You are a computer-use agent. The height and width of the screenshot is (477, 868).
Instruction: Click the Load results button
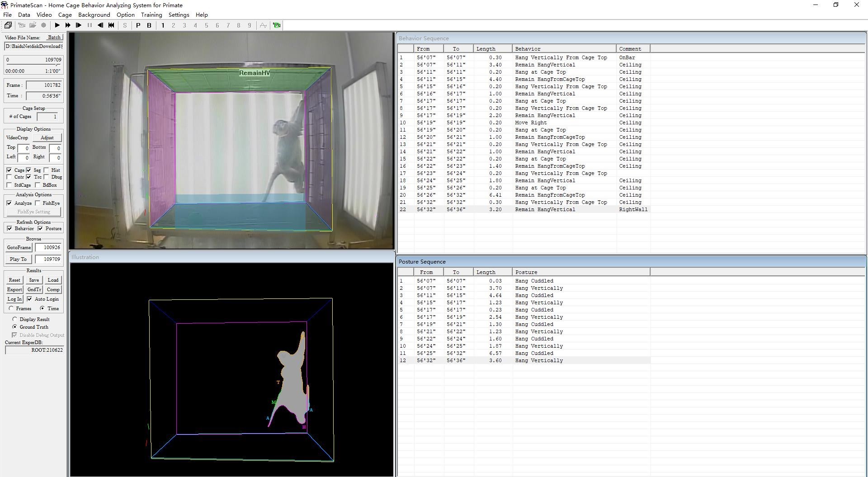click(53, 280)
